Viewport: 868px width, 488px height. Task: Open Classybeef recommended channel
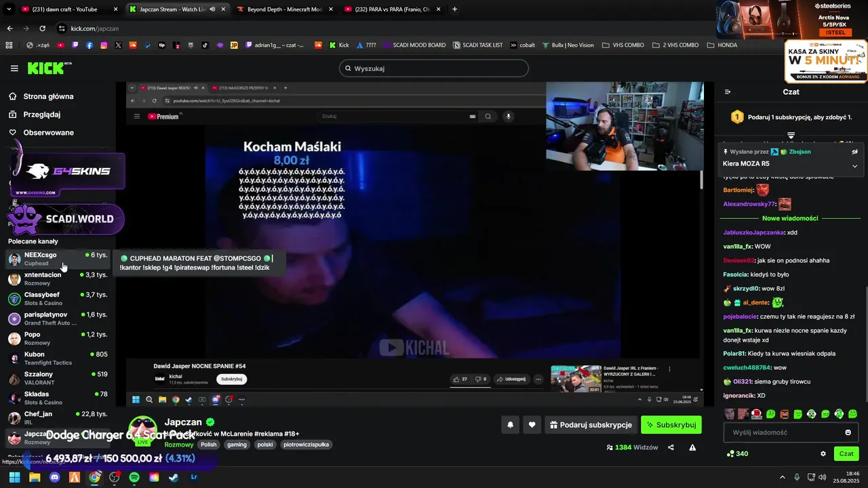58,299
